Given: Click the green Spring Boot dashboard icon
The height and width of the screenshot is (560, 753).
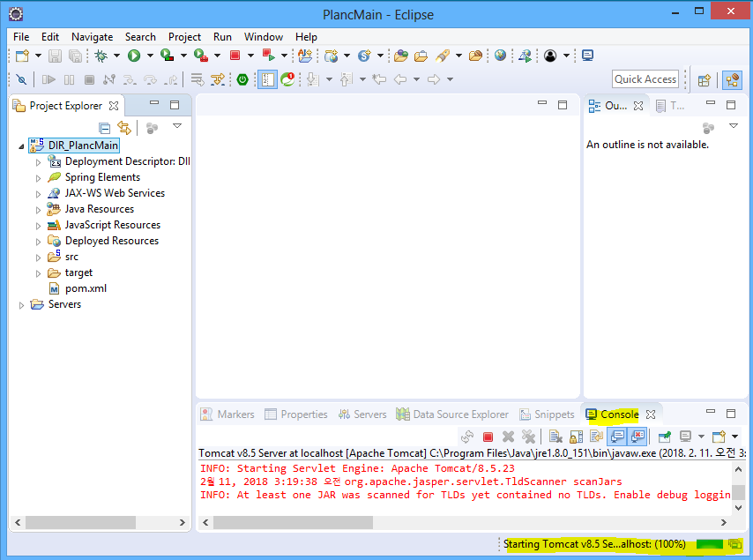Looking at the screenshot, I should pos(242,79).
